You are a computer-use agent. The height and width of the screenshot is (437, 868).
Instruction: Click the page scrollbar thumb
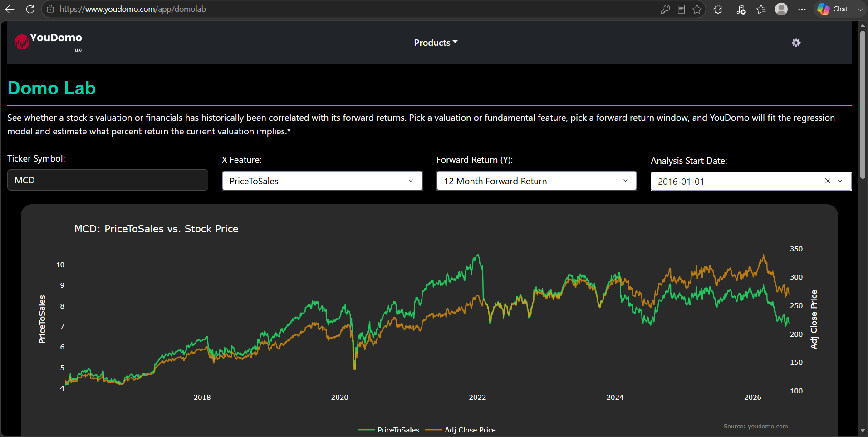click(863, 104)
